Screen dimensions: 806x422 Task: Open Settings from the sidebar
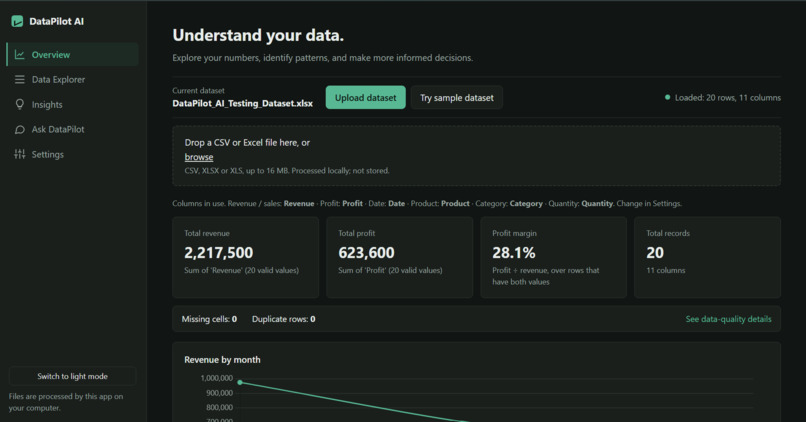coord(72,154)
